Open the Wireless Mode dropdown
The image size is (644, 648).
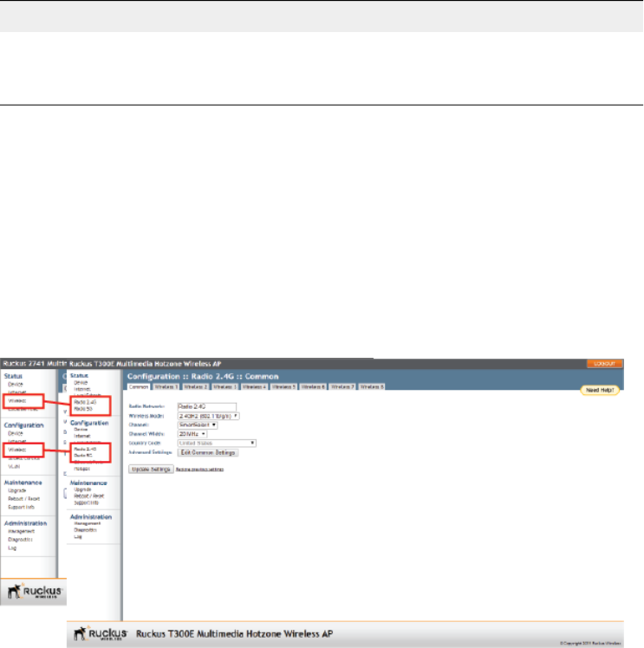coord(208,416)
